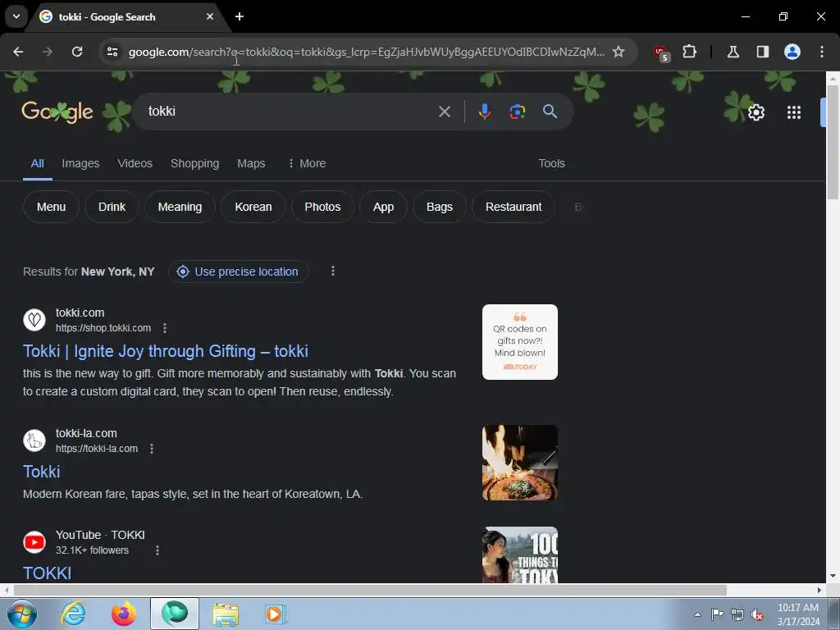840x630 pixels.
Task: Click the horizontal scrollbar thumb
Action: (370, 590)
